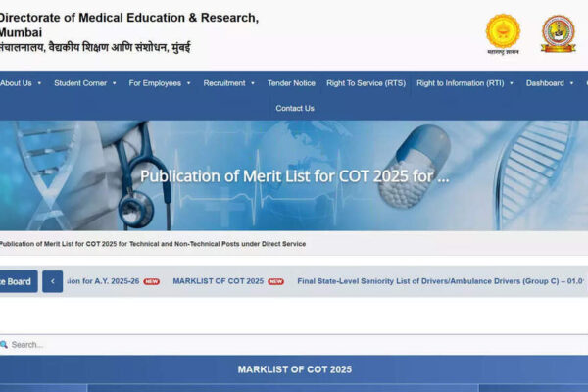Open the Tender Notice menu item
The image size is (588, 392).
click(291, 83)
